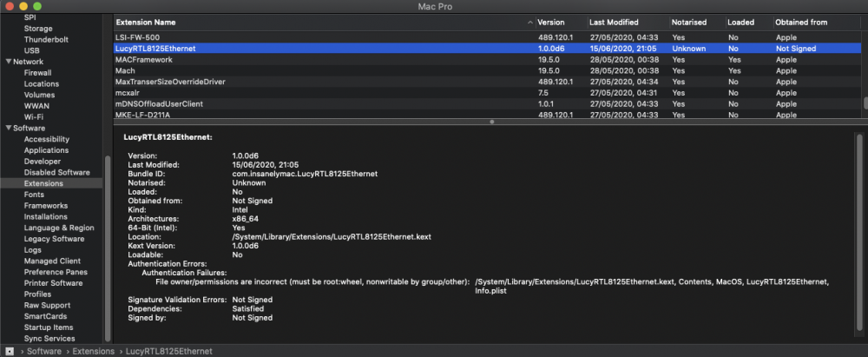This screenshot has height=357, width=868.
Task: Select the Mach extension row
Action: click(487, 71)
